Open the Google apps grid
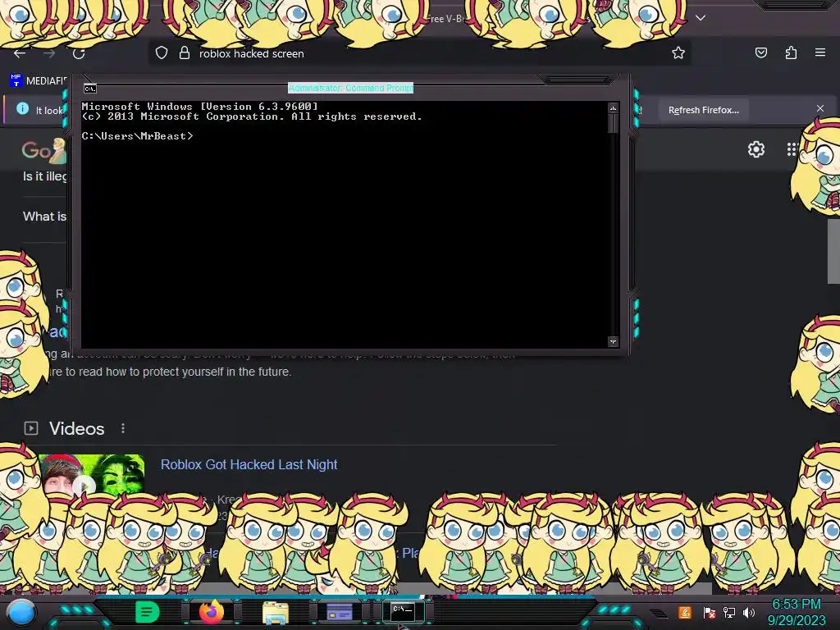This screenshot has height=630, width=840. pyautogui.click(x=792, y=149)
